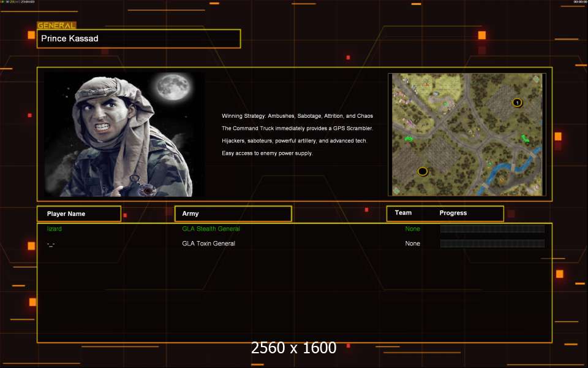588x368 pixels.
Task: Click the Hijackers, saboteurs, powerful artillery line
Action: [x=295, y=141]
